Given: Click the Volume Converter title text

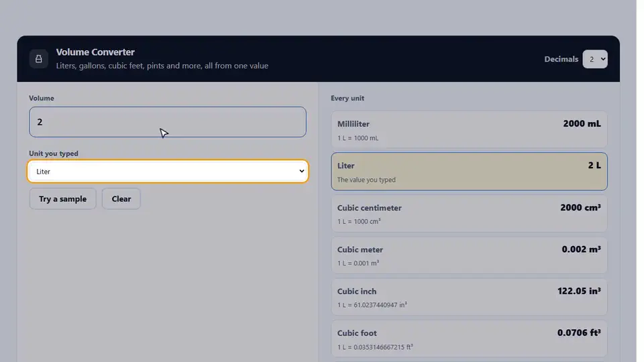Looking at the screenshot, I should (95, 52).
